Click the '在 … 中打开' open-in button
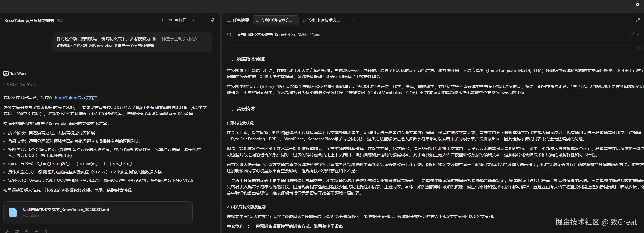This screenshot has width=644, height=233. tap(174, 20)
